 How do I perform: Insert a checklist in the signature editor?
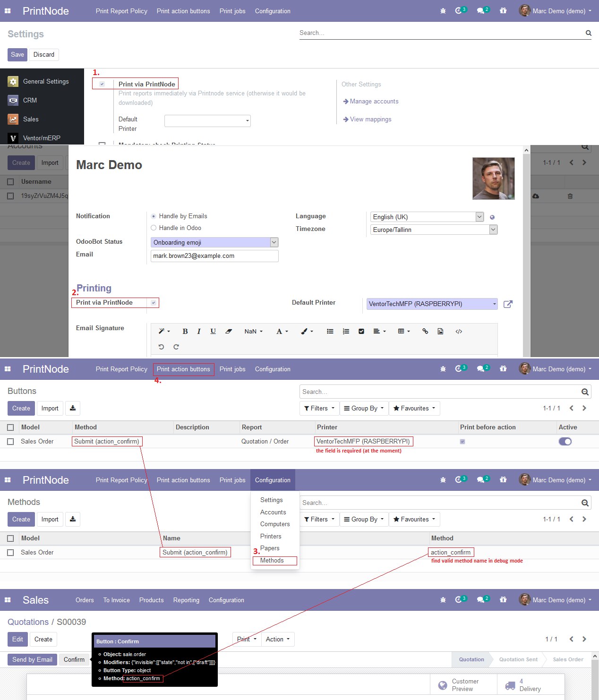[361, 332]
